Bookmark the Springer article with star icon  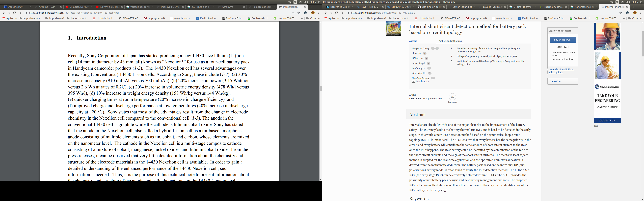point(621,13)
